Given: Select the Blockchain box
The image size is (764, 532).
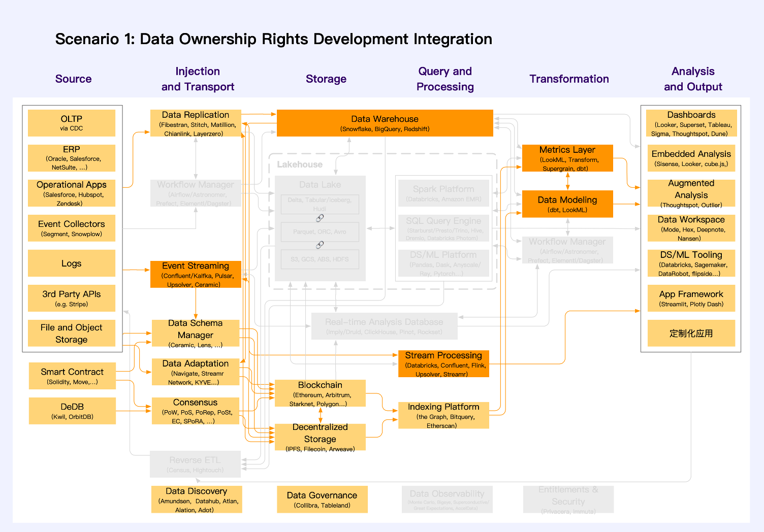Looking at the screenshot, I should click(x=320, y=393).
